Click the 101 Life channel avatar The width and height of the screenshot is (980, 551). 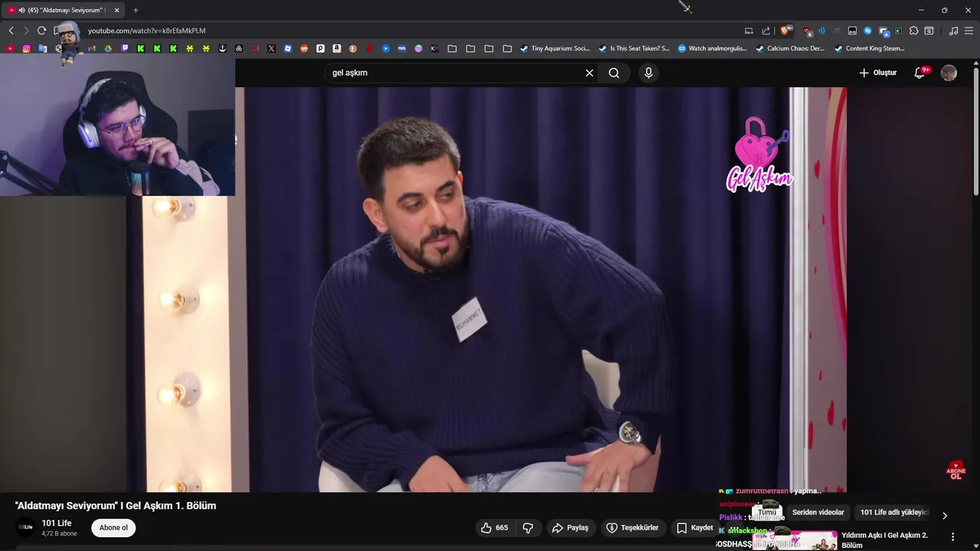(26, 527)
